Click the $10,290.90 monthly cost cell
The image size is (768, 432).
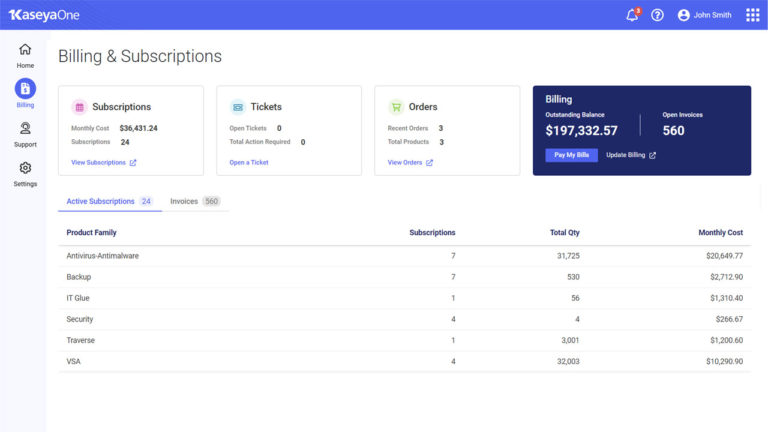[x=724, y=361]
